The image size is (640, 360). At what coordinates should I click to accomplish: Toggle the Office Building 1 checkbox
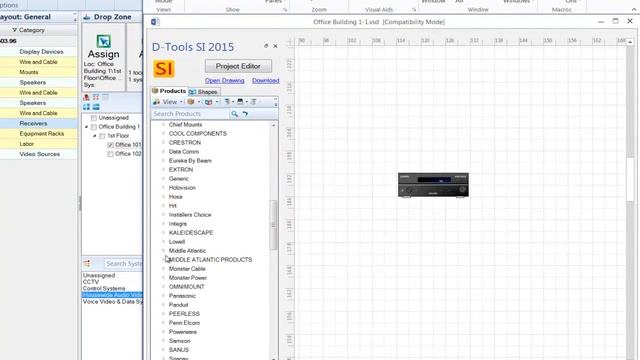pyautogui.click(x=94, y=127)
